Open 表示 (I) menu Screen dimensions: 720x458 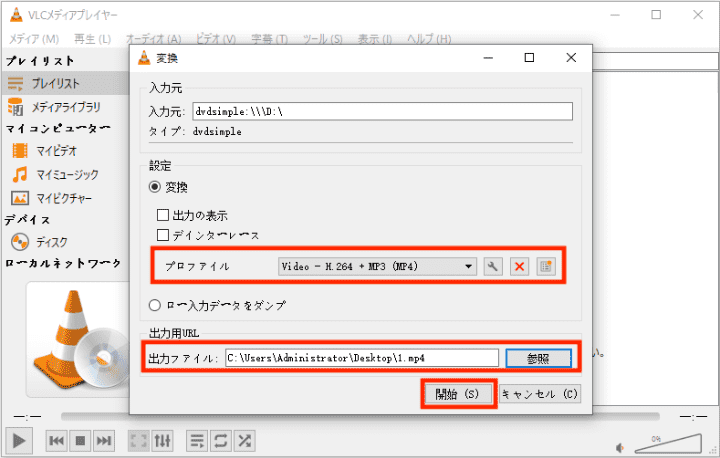point(375,39)
